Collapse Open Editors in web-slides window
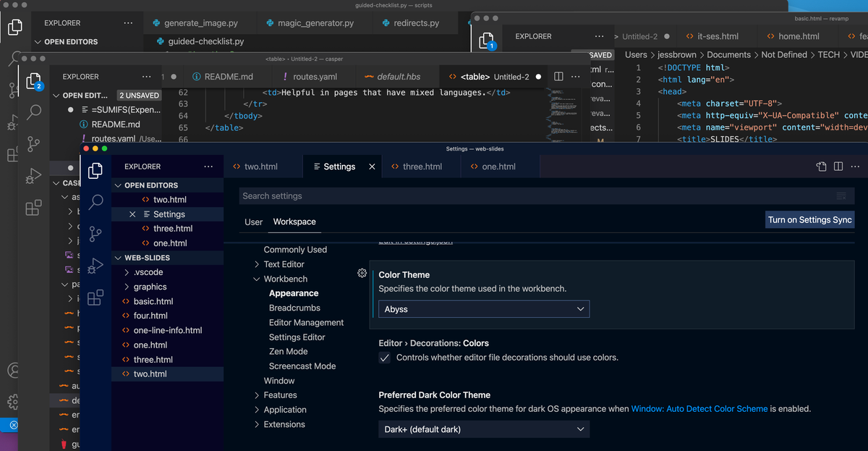868x451 pixels. pyautogui.click(x=168, y=185)
